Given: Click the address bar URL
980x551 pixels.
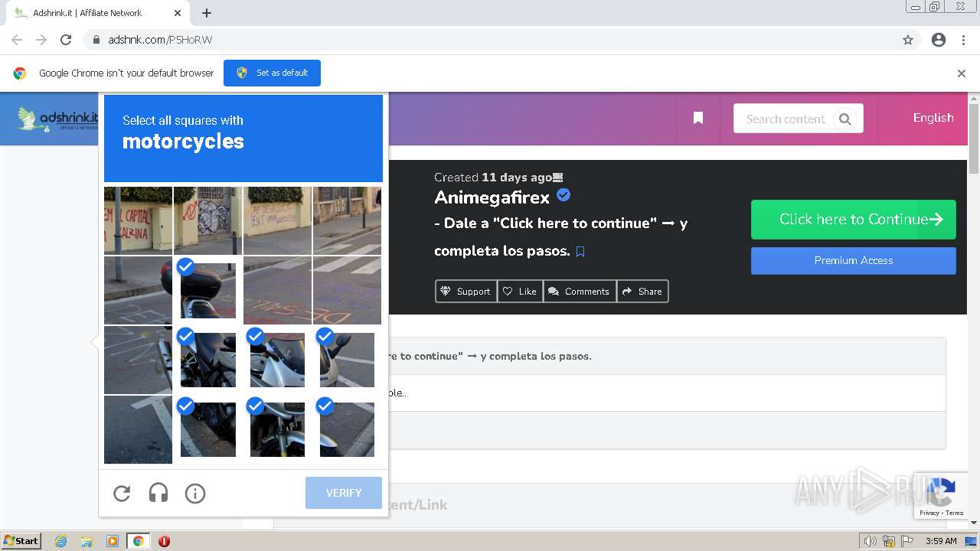Looking at the screenshot, I should coord(160,40).
